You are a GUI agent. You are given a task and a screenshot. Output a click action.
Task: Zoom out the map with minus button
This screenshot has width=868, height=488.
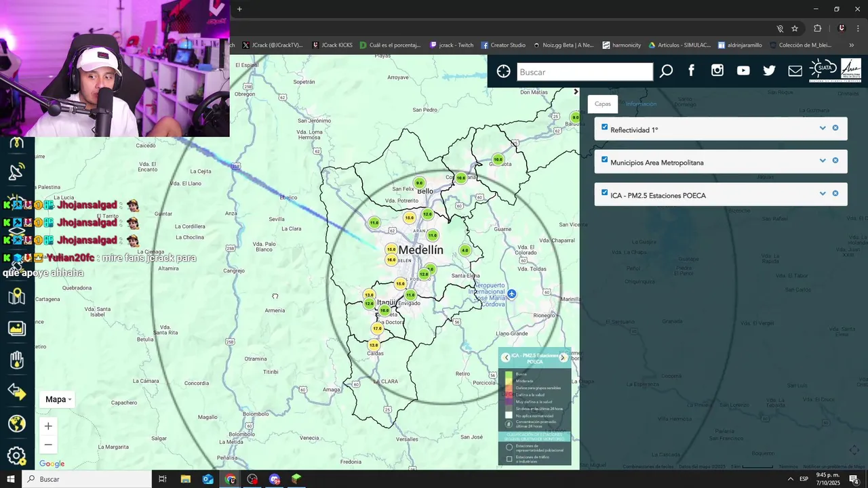48,445
